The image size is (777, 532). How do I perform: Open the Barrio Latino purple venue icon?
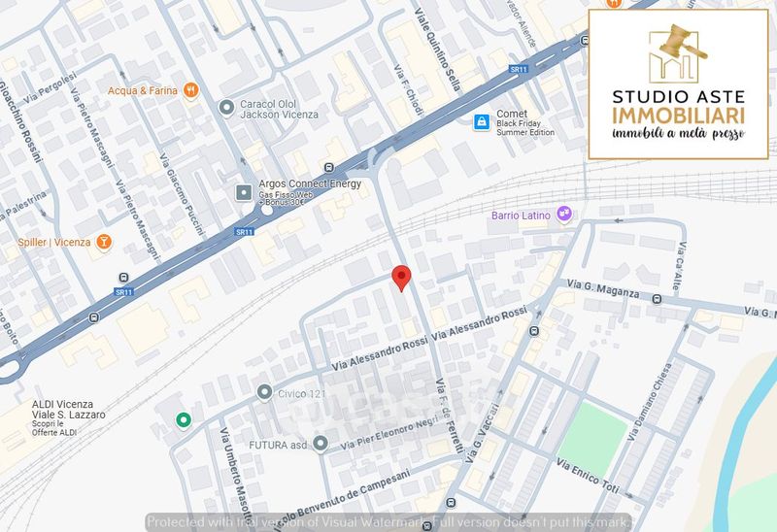point(564,215)
